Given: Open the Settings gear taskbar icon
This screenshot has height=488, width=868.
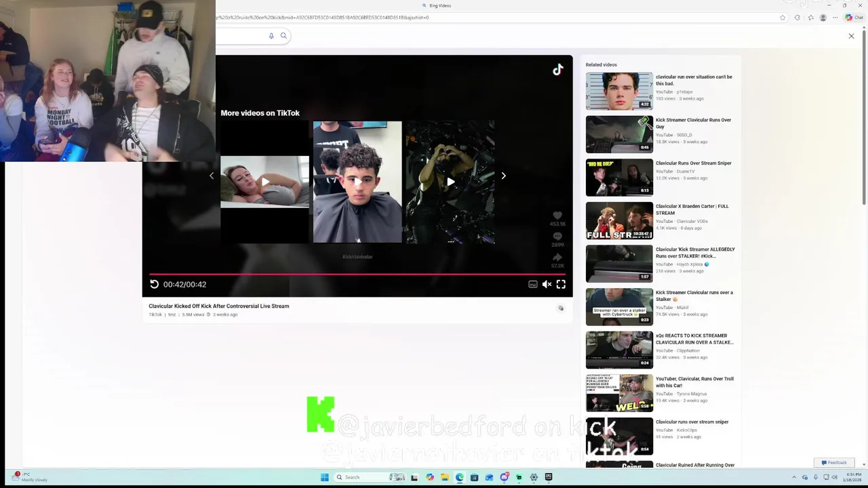Looking at the screenshot, I should coord(534,477).
